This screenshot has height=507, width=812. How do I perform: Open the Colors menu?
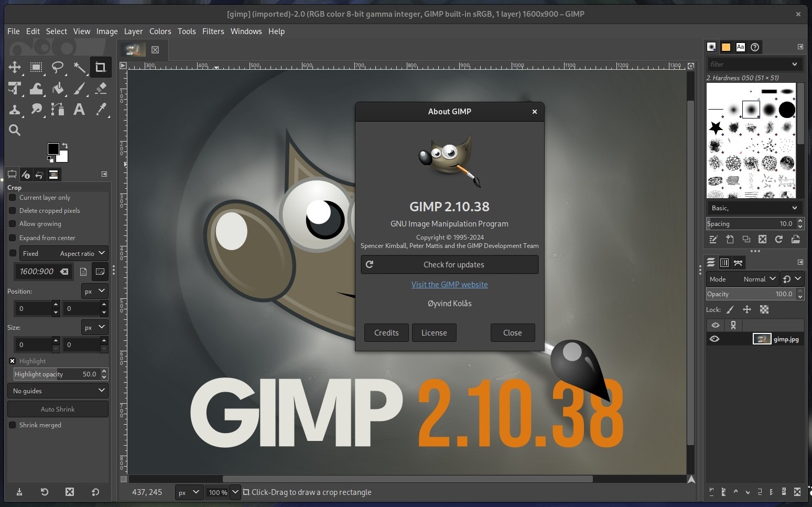click(160, 31)
